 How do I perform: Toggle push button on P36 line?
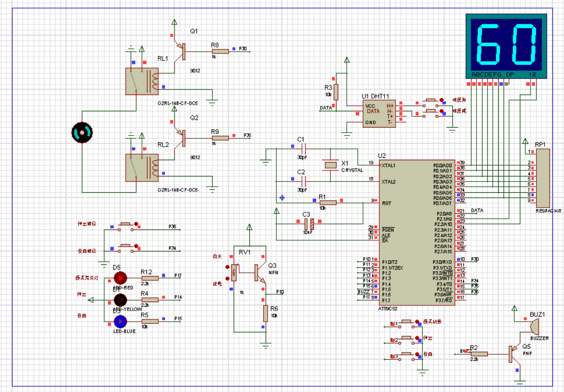click(125, 227)
